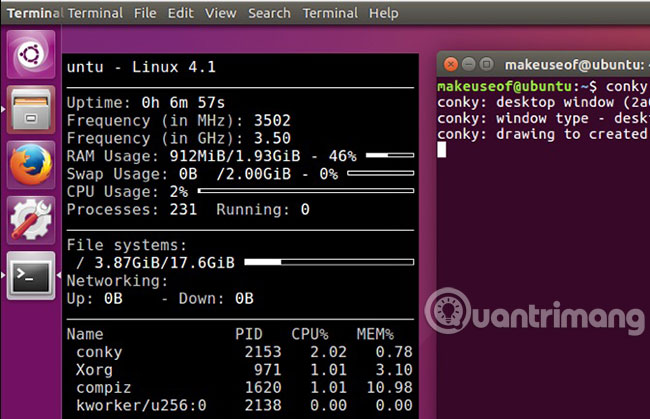Click PID 971 in process table

point(267,370)
